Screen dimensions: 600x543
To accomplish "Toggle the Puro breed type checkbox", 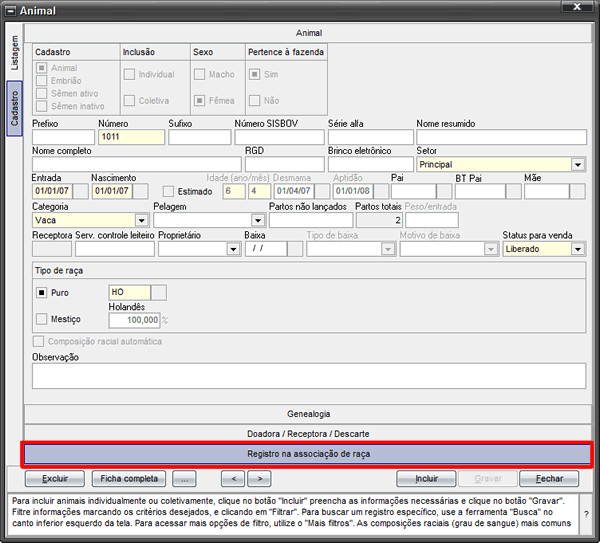I will (x=41, y=293).
